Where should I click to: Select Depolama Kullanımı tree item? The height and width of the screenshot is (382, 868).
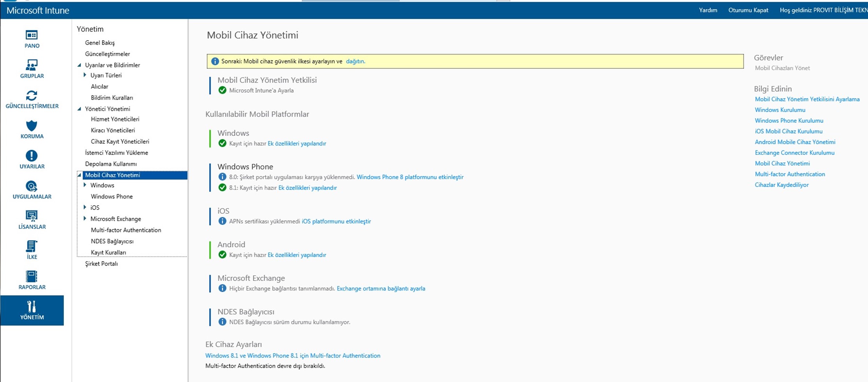click(111, 164)
